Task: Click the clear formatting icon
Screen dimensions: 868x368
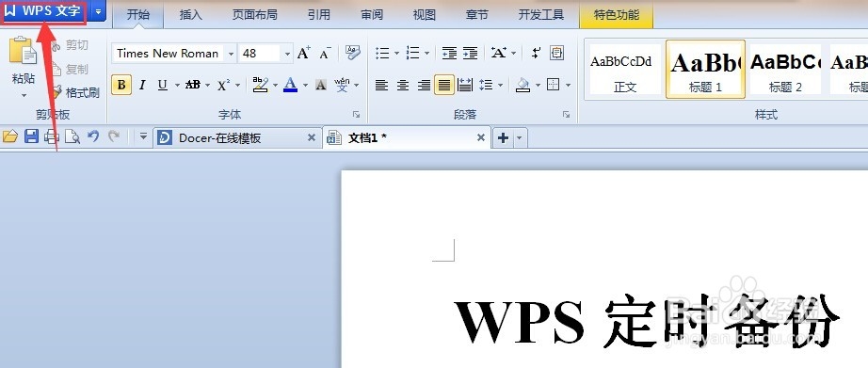Action: pyautogui.click(x=353, y=53)
